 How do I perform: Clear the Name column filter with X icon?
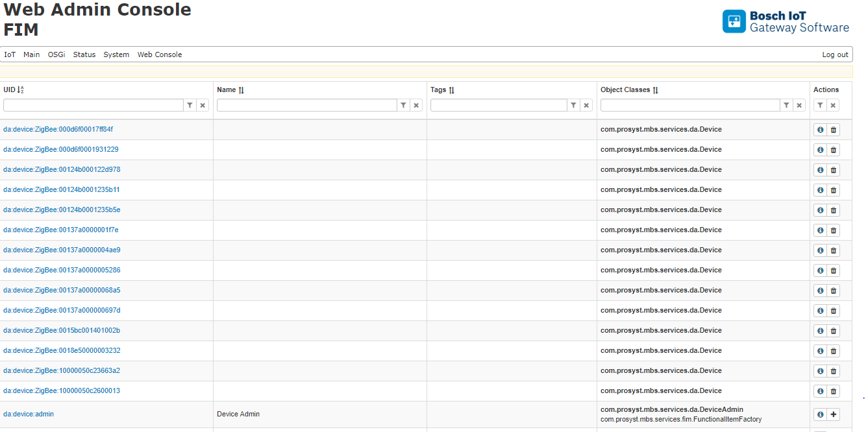pyautogui.click(x=416, y=105)
